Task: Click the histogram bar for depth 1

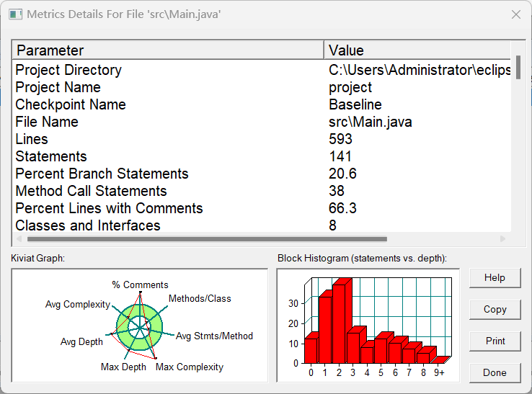Action: click(325, 329)
